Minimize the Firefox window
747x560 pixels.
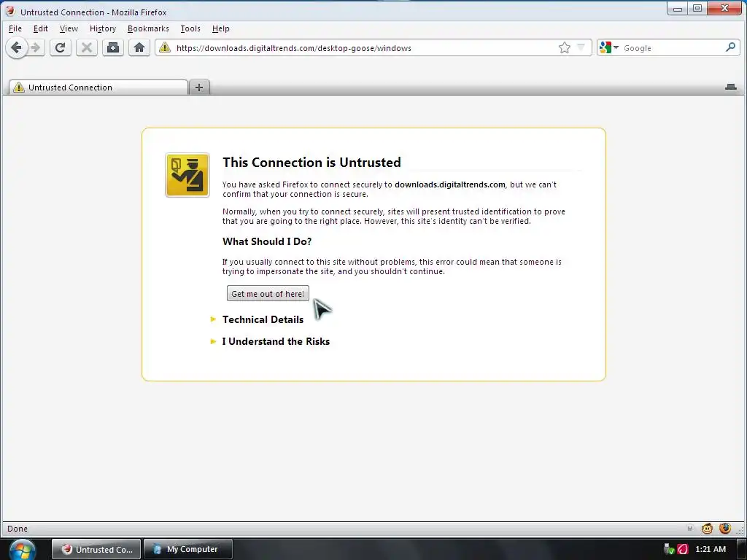(678, 9)
